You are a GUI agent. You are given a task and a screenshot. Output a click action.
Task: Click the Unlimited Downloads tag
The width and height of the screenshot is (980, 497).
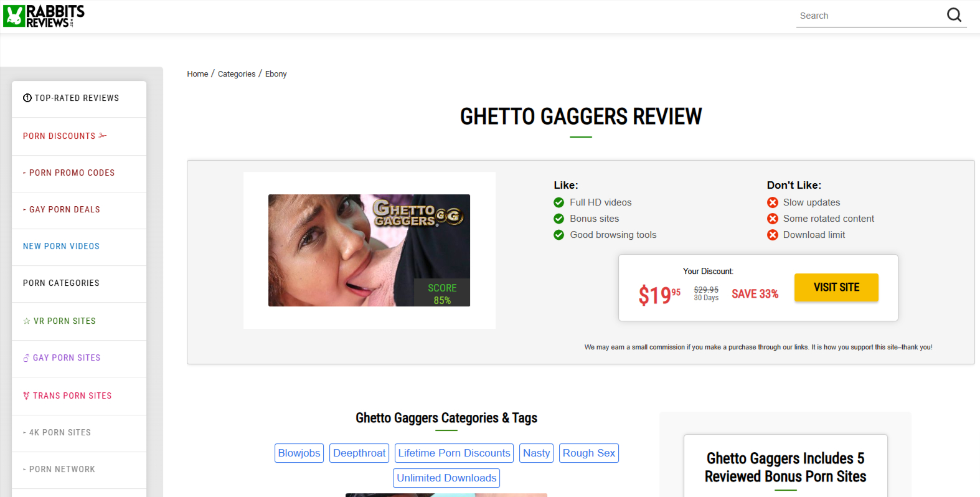click(446, 478)
